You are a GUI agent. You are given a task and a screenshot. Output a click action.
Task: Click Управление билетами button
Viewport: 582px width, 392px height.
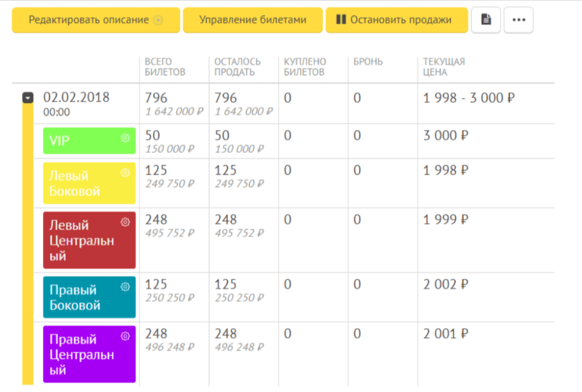coord(253,20)
